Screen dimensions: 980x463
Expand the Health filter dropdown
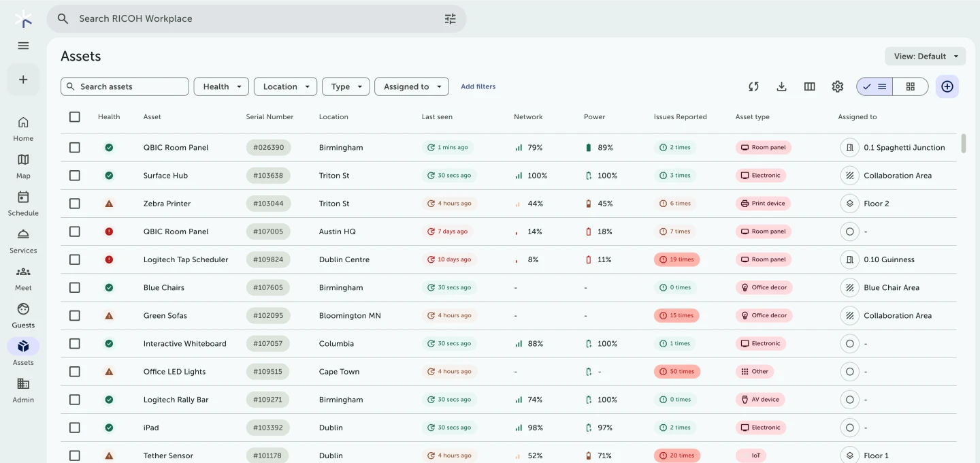[x=221, y=86]
